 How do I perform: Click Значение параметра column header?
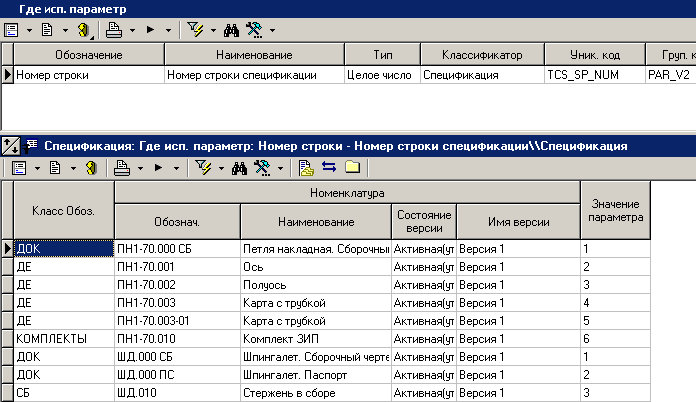tap(615, 211)
